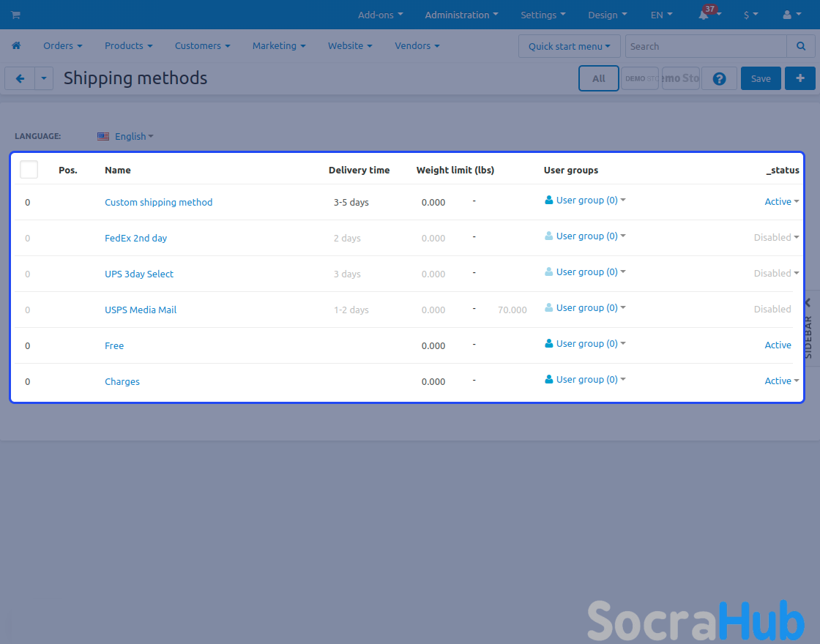Open the USPS Media Mail link
This screenshot has width=820, height=644.
point(141,310)
